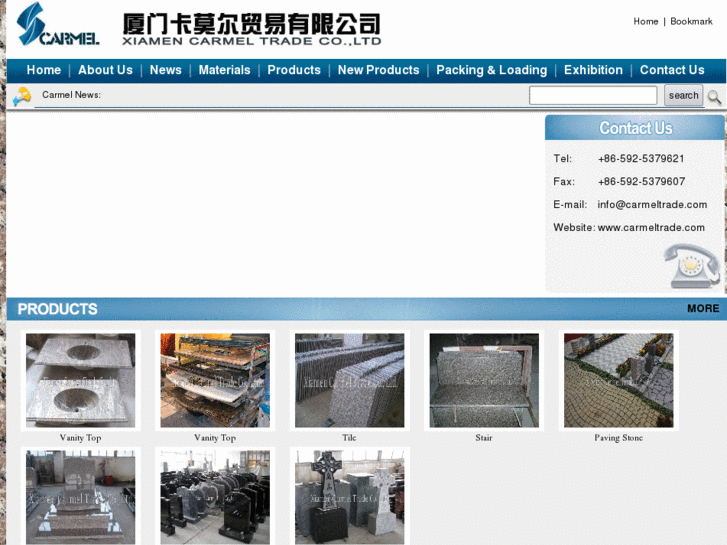Click the Tel number +86-592-5379621
727x545 pixels.
(641, 159)
